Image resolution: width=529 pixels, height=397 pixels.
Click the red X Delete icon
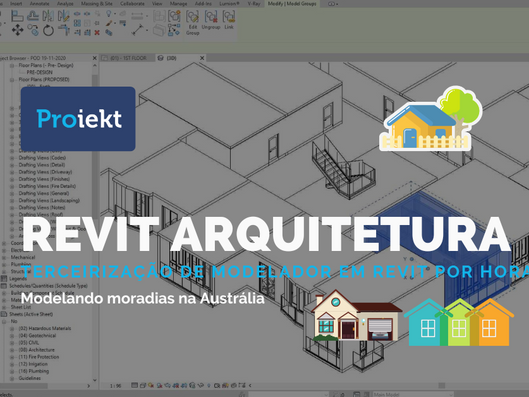click(97, 32)
